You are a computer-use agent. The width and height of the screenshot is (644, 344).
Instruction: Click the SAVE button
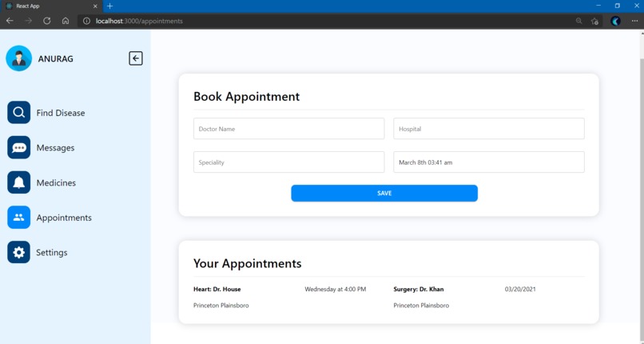(384, 193)
